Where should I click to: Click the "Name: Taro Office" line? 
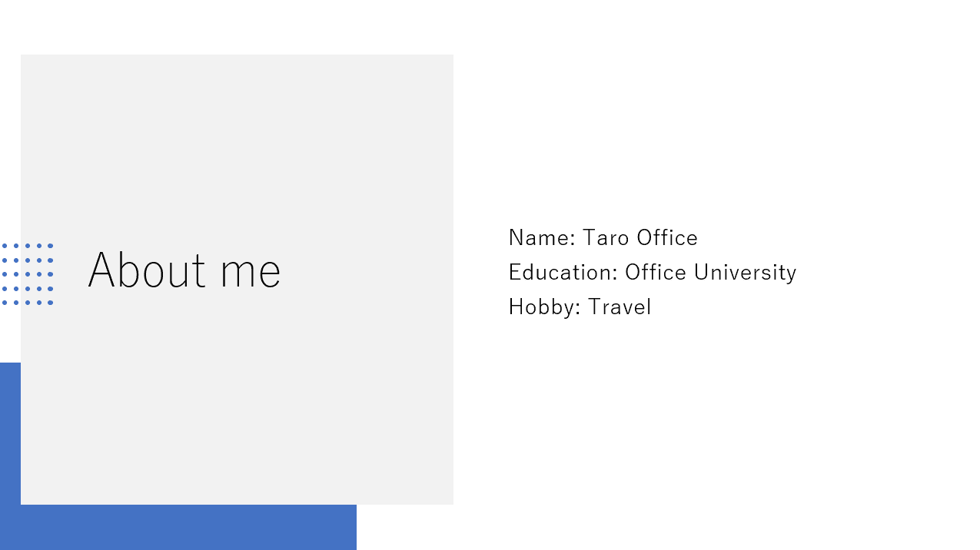tap(603, 238)
